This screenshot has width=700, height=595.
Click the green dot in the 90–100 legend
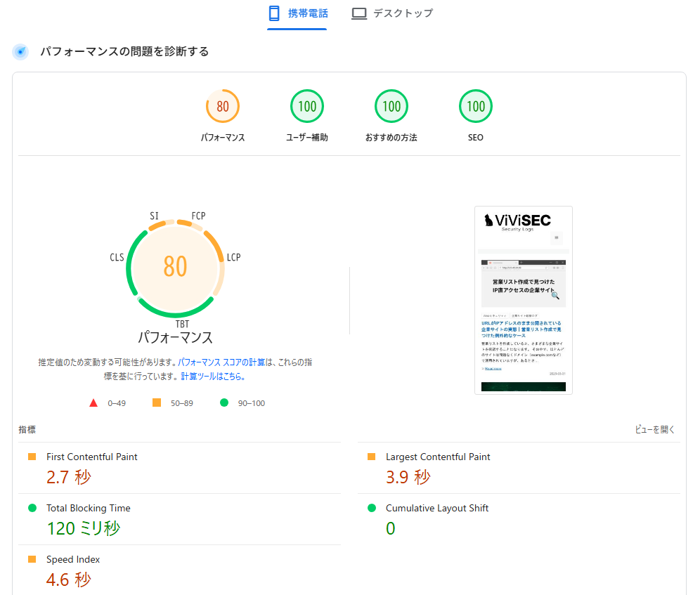click(226, 403)
